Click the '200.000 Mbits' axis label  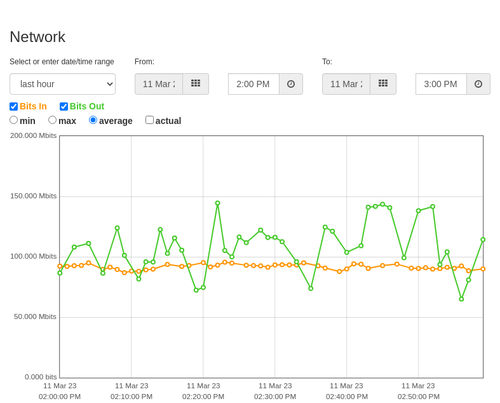click(x=33, y=136)
